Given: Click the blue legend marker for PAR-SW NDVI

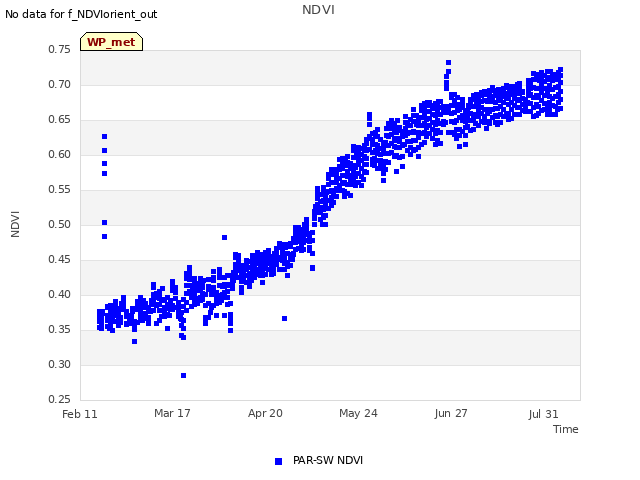Looking at the screenshot, I should pyautogui.click(x=278, y=461).
